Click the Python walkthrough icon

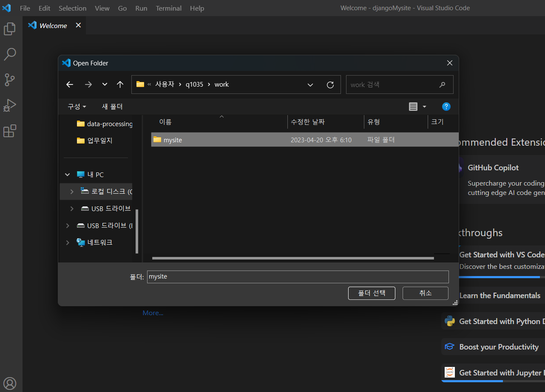(450, 321)
